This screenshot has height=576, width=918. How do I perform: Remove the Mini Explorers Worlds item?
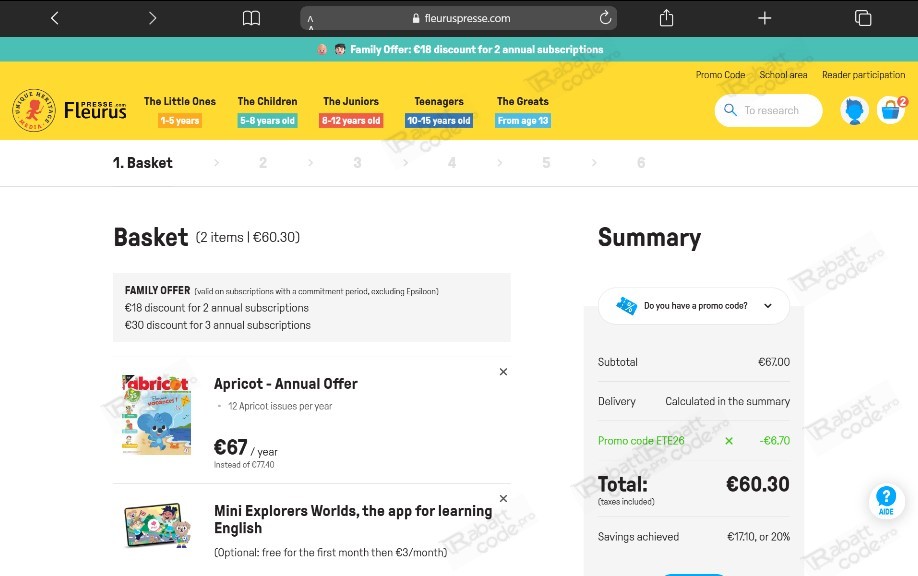[503, 498]
